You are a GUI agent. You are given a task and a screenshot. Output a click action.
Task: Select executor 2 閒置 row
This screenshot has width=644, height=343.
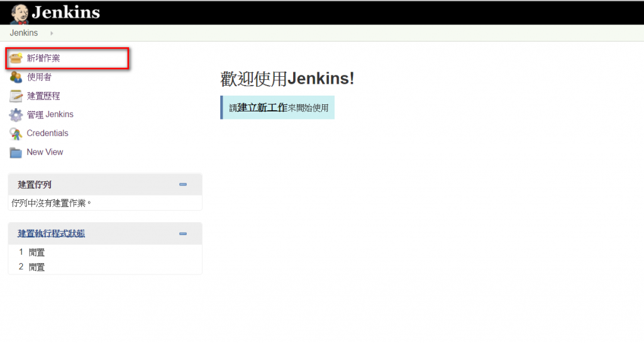pos(105,267)
